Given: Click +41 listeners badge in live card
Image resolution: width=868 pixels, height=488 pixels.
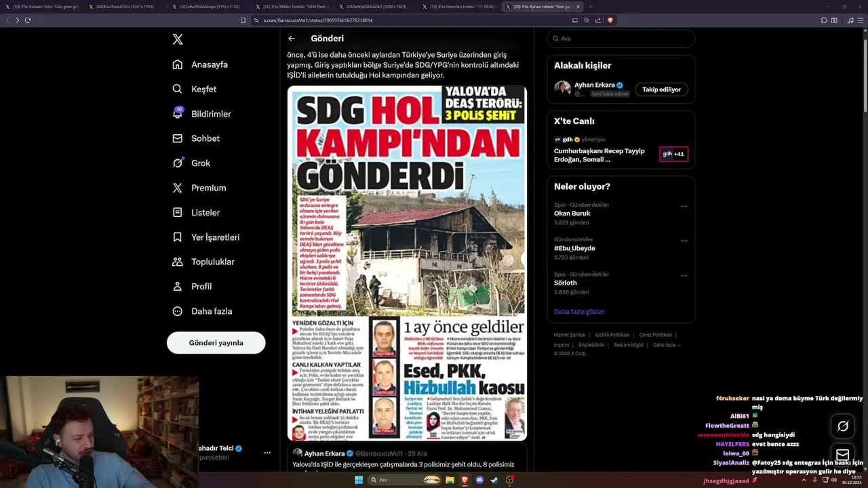Looking at the screenshot, I should [x=673, y=154].
